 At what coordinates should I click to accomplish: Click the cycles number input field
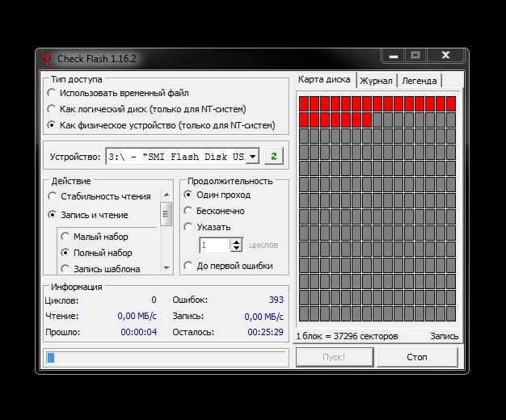215,246
